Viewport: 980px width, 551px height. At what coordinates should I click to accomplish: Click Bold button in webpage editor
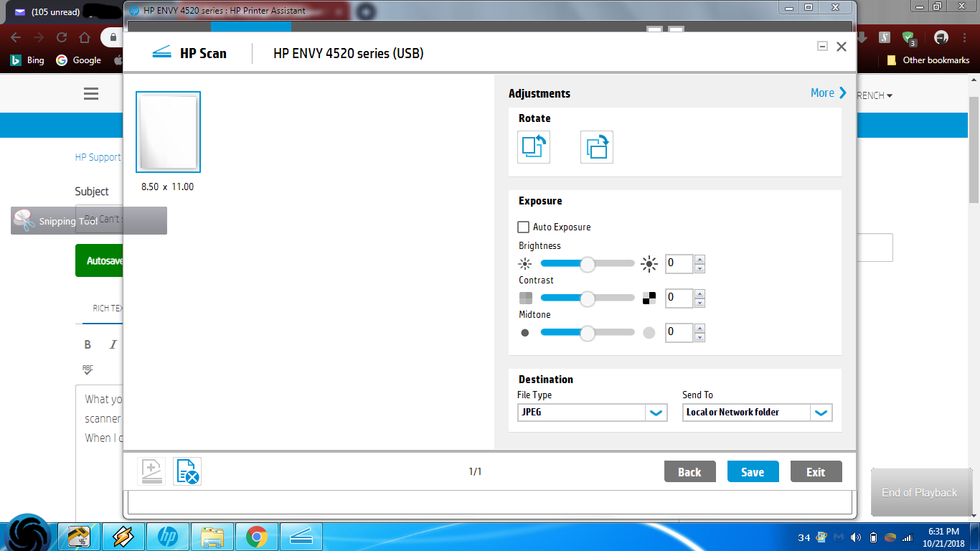tap(88, 344)
